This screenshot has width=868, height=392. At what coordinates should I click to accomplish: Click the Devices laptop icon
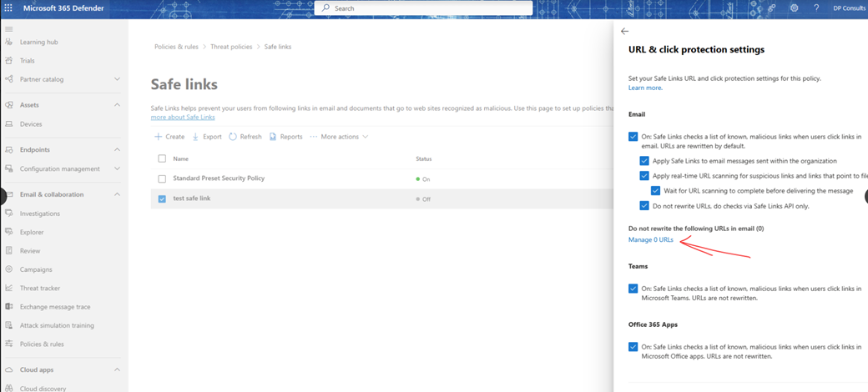[x=9, y=123]
